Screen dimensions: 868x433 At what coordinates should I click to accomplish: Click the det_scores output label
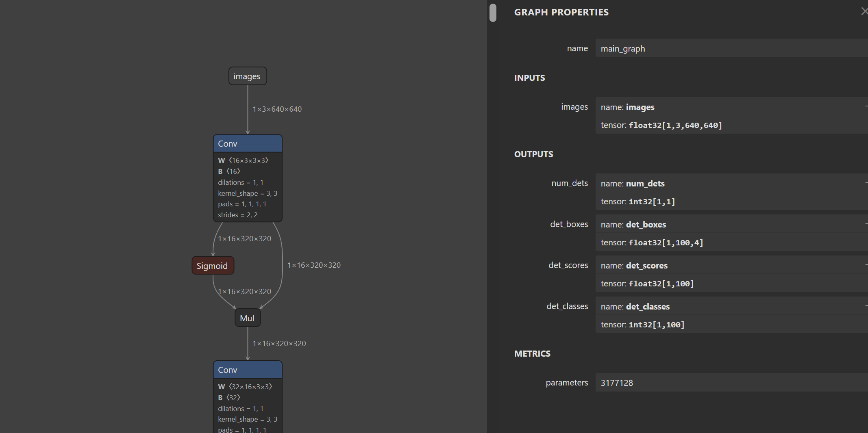[x=568, y=265]
